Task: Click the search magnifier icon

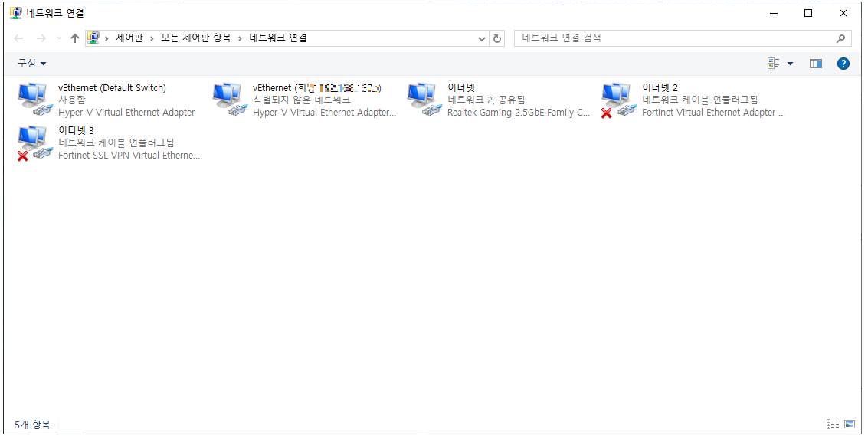Action: 840,38
